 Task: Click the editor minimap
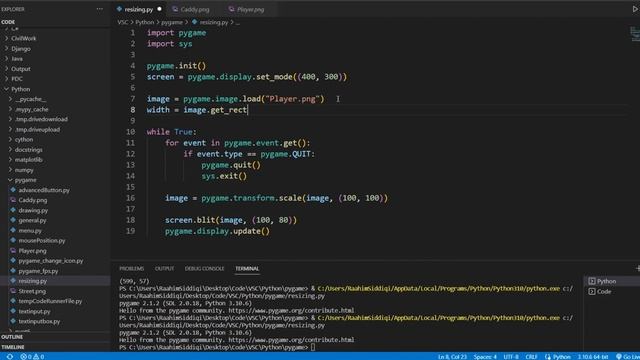tap(635, 33)
